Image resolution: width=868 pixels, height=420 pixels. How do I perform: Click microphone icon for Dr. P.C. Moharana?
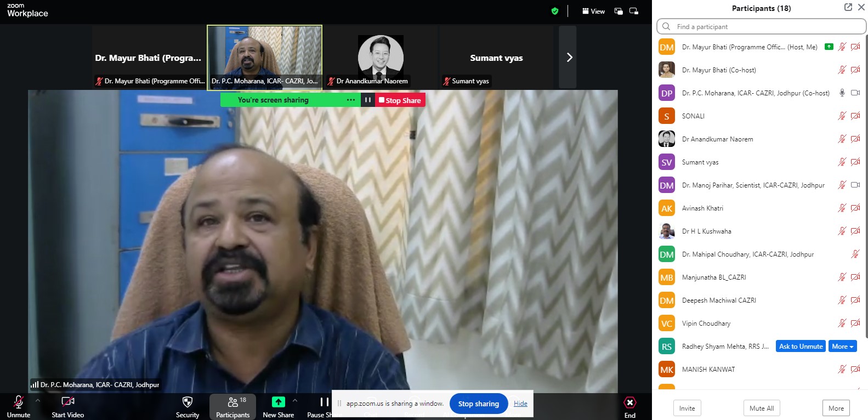842,93
